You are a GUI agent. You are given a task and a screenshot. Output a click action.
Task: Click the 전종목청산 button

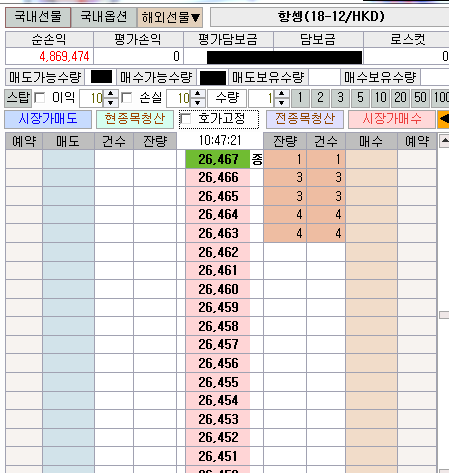pos(305,119)
